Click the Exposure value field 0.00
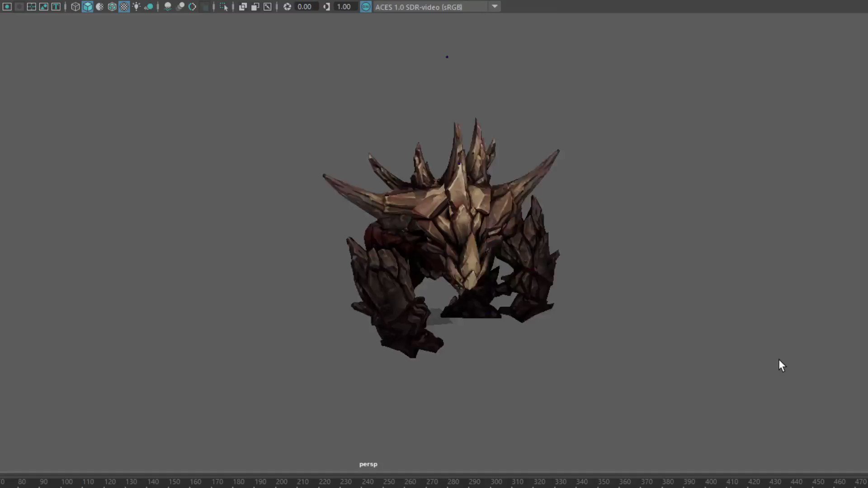The height and width of the screenshot is (488, 868). [x=306, y=7]
